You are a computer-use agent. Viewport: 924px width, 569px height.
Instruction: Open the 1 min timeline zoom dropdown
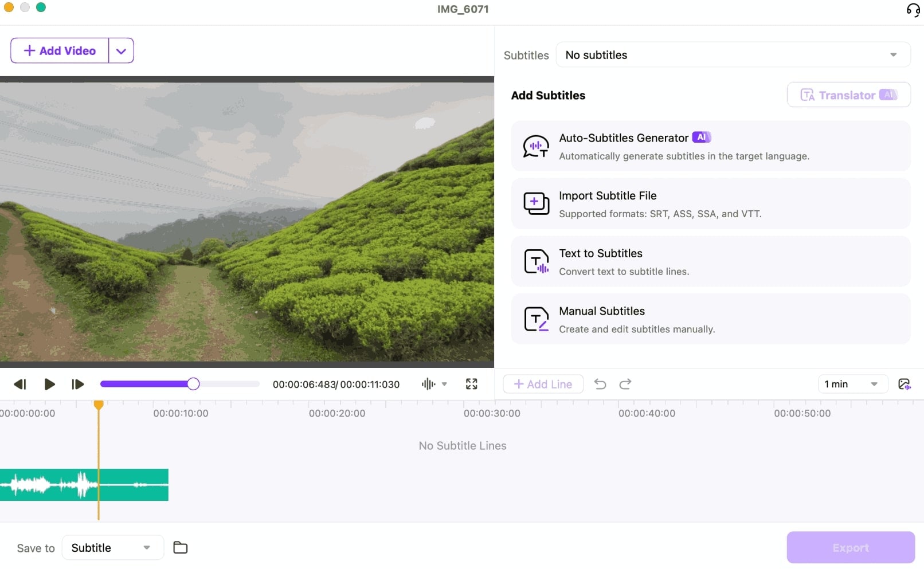[x=852, y=384]
